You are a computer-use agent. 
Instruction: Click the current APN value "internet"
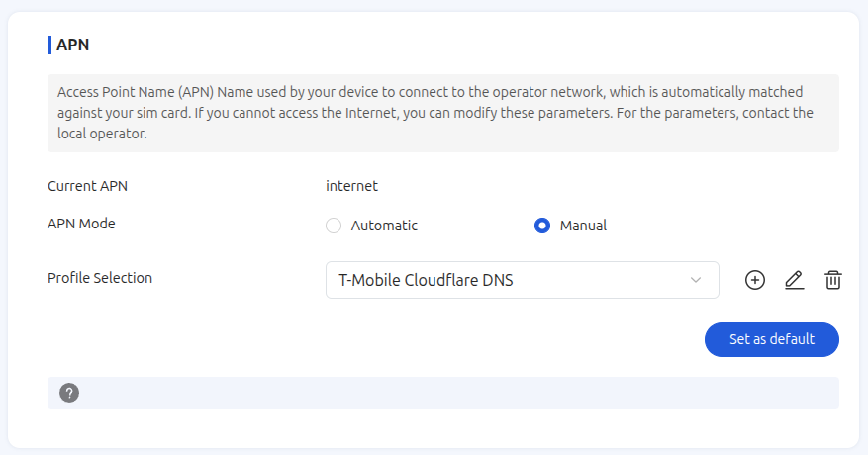(x=351, y=185)
